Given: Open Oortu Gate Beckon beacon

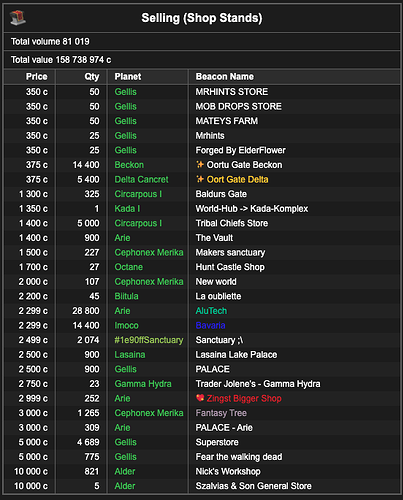Looking at the screenshot, I should pyautogui.click(x=244, y=165).
